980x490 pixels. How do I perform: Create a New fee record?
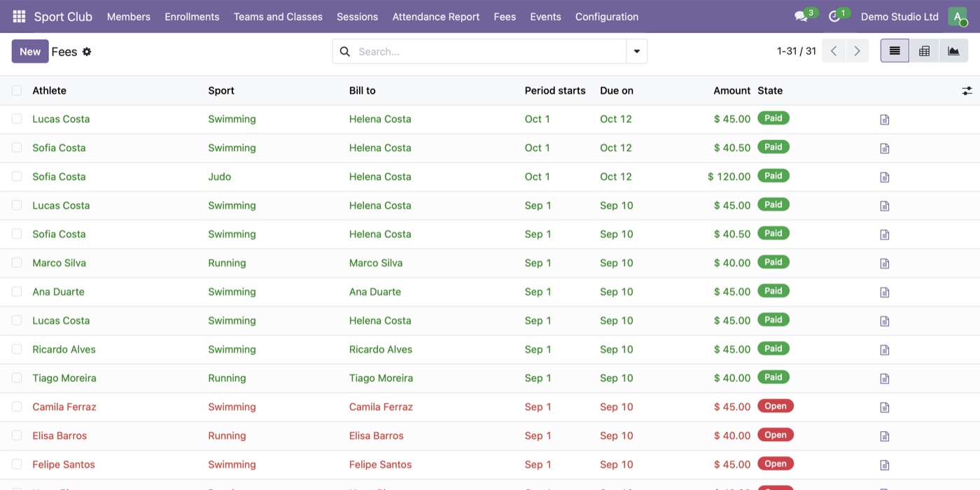30,51
